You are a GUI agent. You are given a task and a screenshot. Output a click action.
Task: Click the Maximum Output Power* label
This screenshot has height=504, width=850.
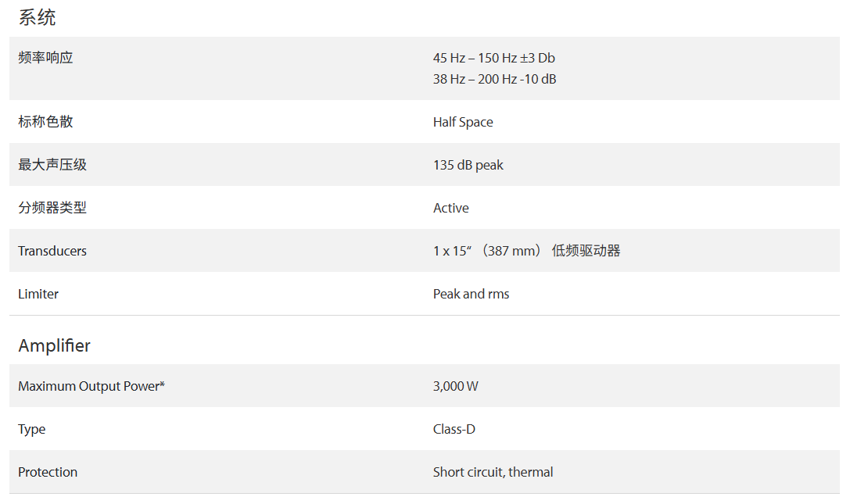click(x=91, y=386)
